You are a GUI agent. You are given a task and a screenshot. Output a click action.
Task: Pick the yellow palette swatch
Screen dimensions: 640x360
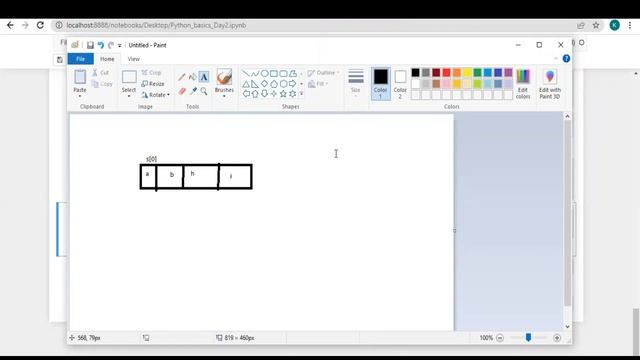(x=467, y=73)
